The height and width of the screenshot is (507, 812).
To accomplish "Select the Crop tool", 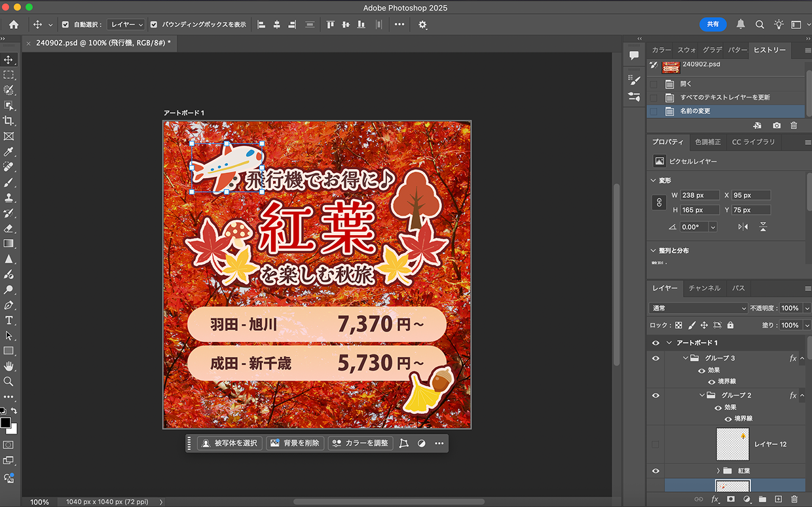I will [9, 121].
